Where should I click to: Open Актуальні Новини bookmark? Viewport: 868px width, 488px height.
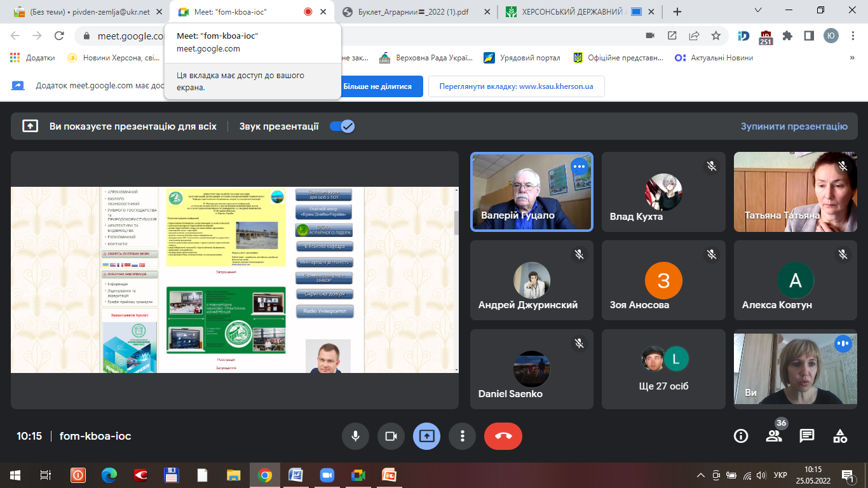tap(714, 58)
